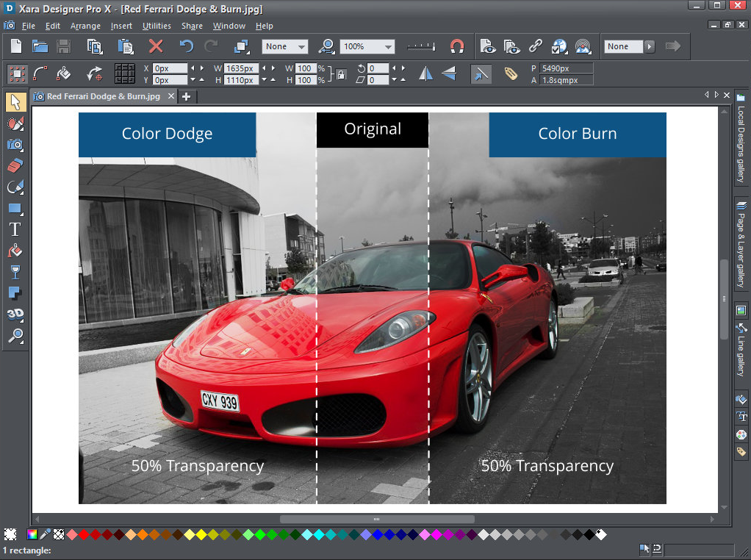This screenshot has height=560, width=751.
Task: Select the no color swatch
Action: [x=59, y=534]
